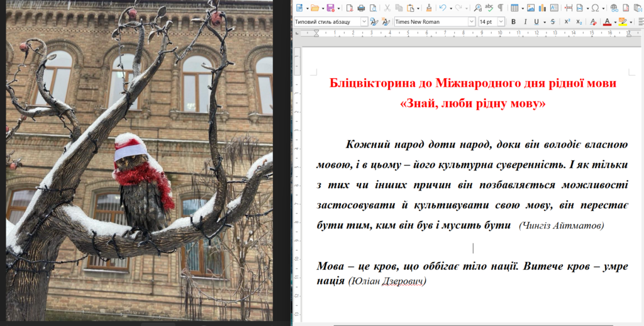Image resolution: width=644 pixels, height=326 pixels.
Task: Click the Save document icon
Action: point(331,8)
